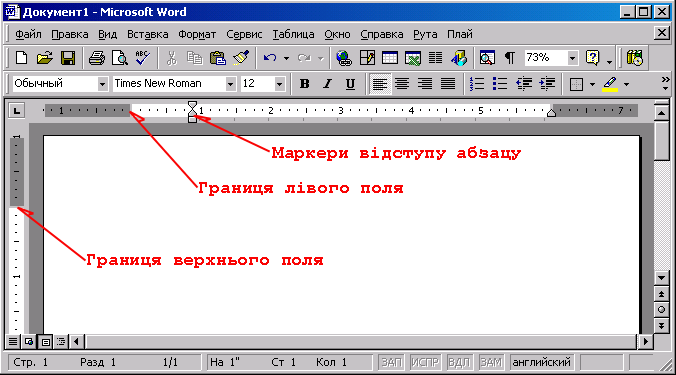Open the Правка menu

(x=70, y=34)
